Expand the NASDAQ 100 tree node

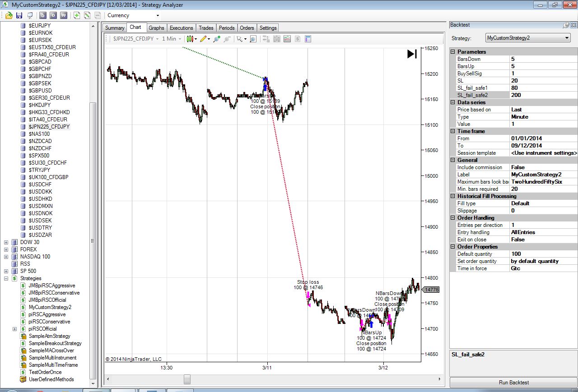coord(6,257)
